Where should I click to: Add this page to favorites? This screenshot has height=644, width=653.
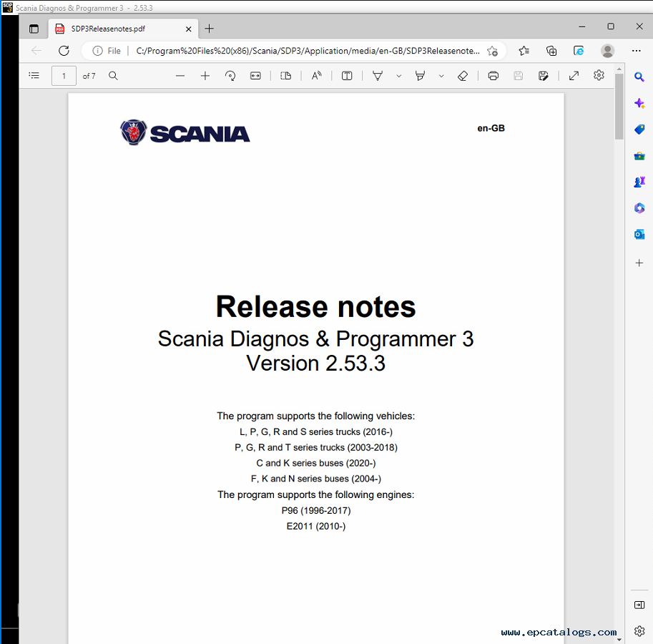492,51
